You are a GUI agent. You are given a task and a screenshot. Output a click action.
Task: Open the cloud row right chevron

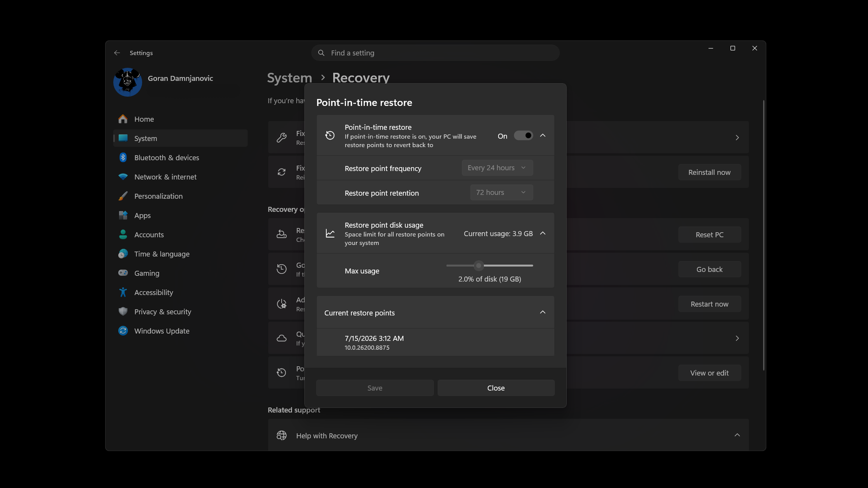(737, 338)
